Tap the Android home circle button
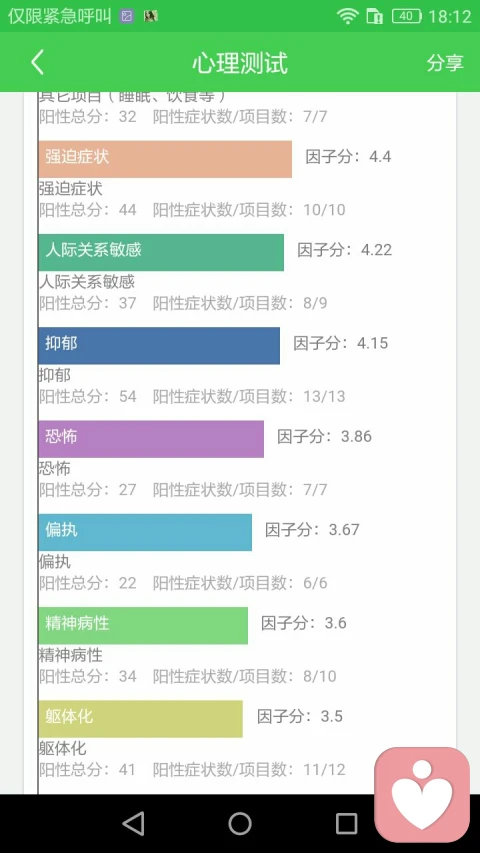This screenshot has height=853, width=480. click(x=239, y=824)
